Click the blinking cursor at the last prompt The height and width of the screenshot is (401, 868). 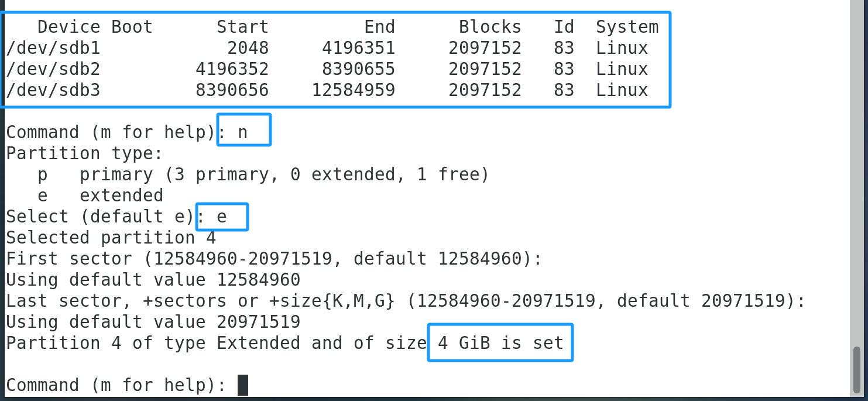pos(243,385)
